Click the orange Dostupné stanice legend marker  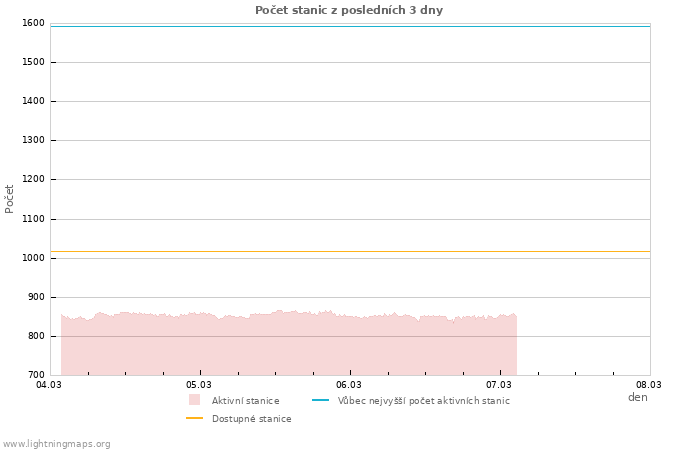[x=194, y=418]
